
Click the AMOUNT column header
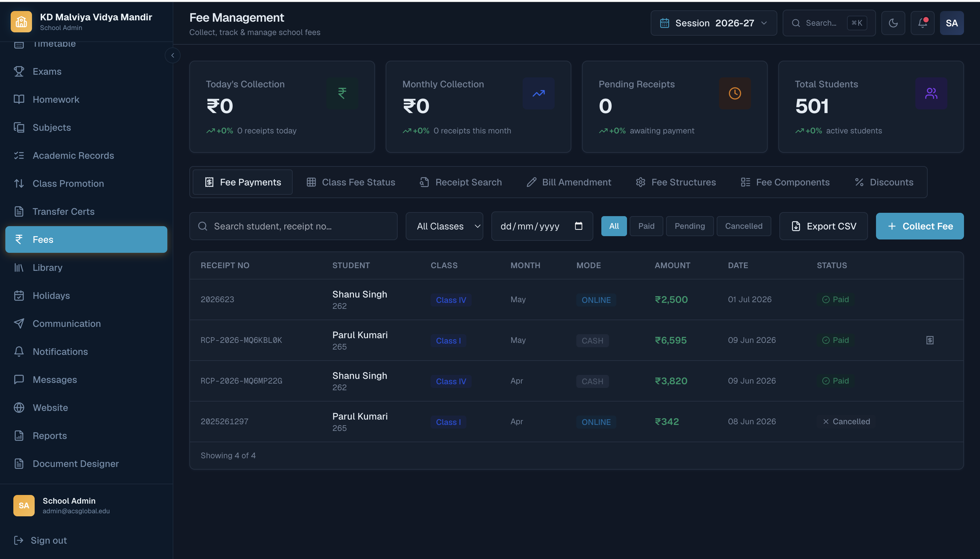pos(672,265)
